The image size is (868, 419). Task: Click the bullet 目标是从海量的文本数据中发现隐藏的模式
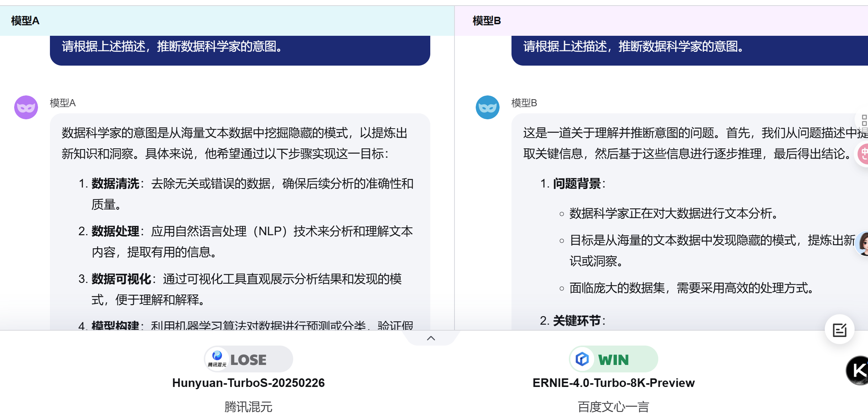(713, 251)
